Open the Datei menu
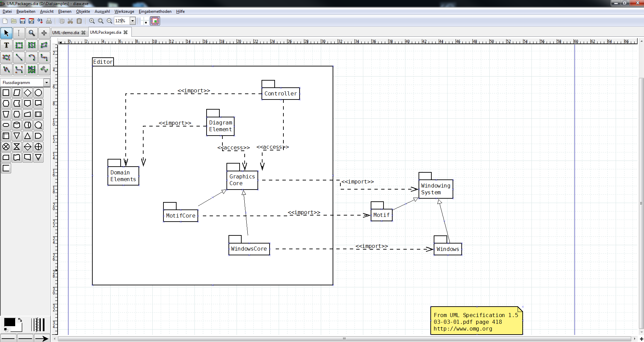Image resolution: width=644 pixels, height=342 pixels. (7, 11)
